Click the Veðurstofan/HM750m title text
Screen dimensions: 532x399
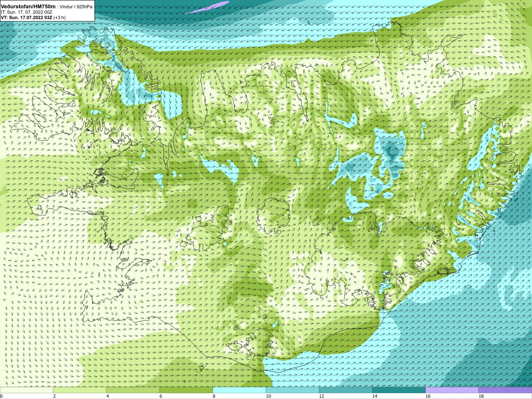click(28, 6)
